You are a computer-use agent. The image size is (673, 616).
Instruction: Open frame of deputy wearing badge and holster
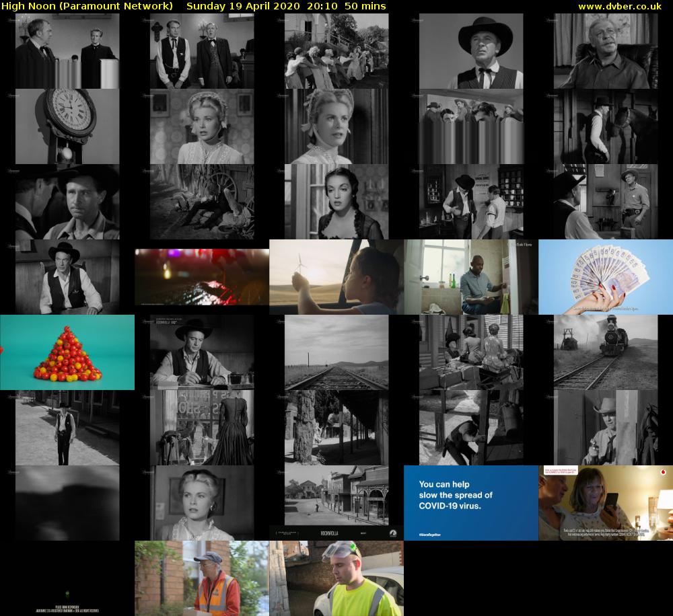(x=606, y=202)
